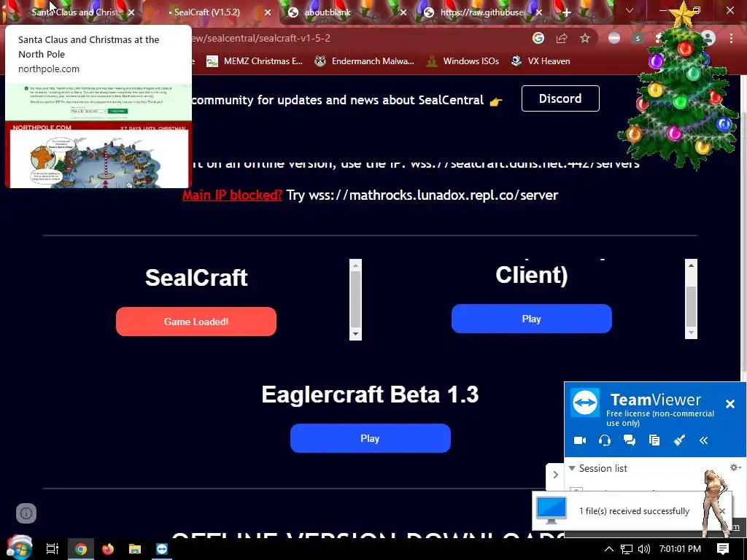
Task: Close the SealCraft tab
Action: pos(268,13)
